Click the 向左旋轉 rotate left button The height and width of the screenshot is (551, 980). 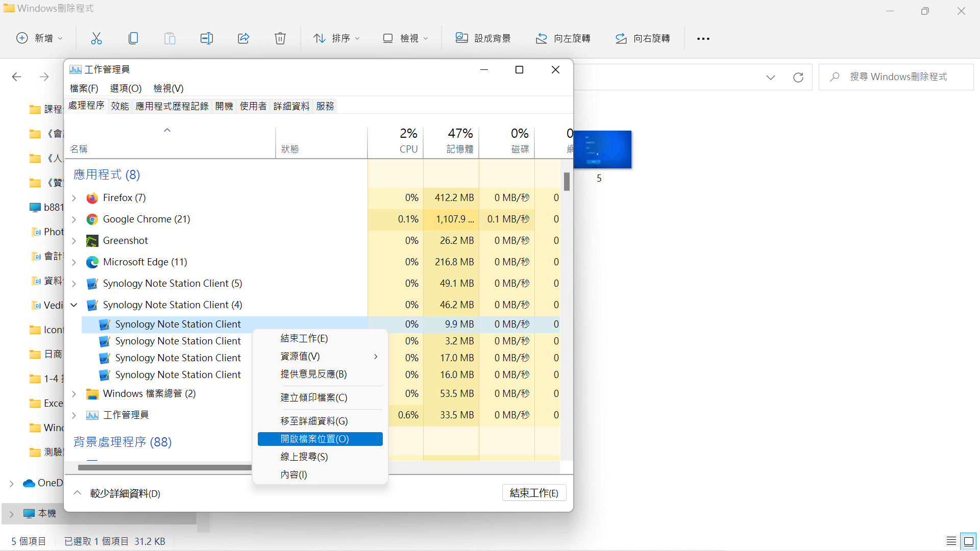pyautogui.click(x=562, y=38)
